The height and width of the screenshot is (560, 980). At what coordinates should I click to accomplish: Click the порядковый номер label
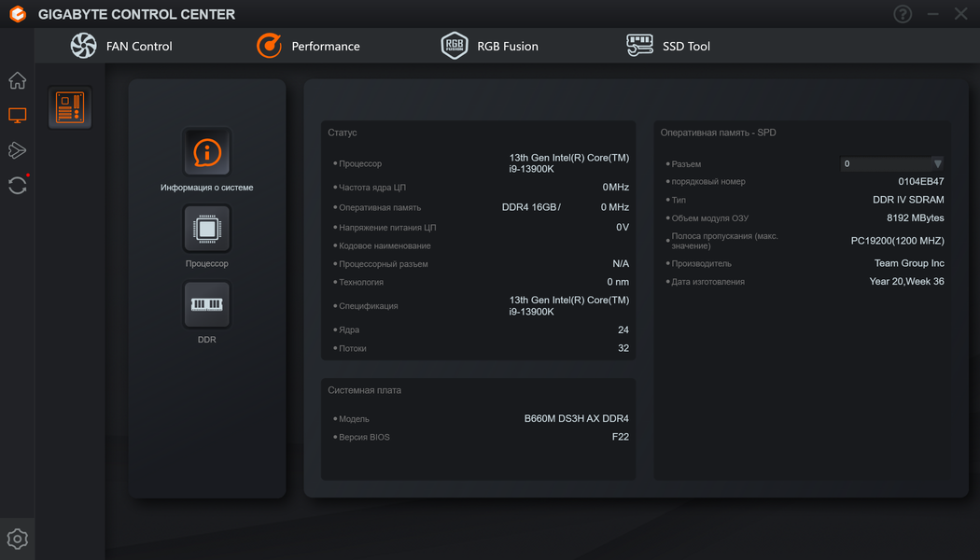pos(708,182)
